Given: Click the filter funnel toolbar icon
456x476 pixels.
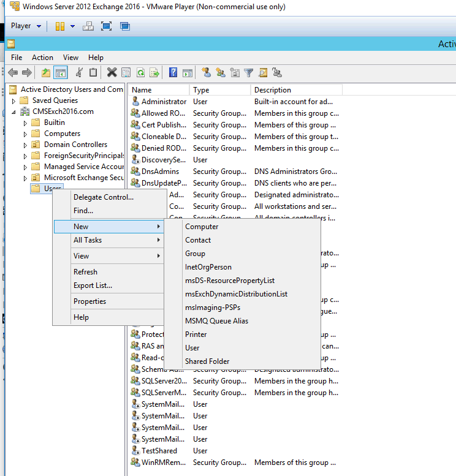Looking at the screenshot, I should 248,73.
